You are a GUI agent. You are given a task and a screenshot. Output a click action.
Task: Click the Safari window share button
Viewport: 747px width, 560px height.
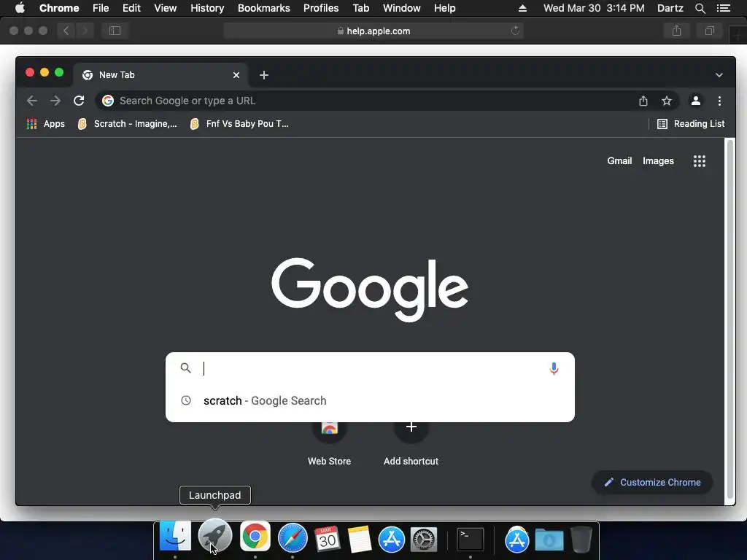[676, 31]
